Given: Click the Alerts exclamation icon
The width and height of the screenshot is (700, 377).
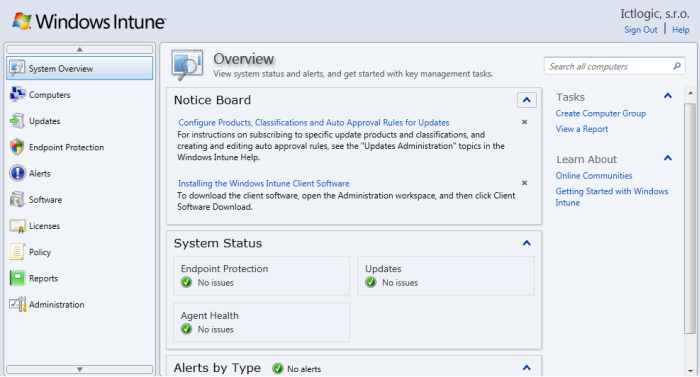Looking at the screenshot, I should click(17, 173).
